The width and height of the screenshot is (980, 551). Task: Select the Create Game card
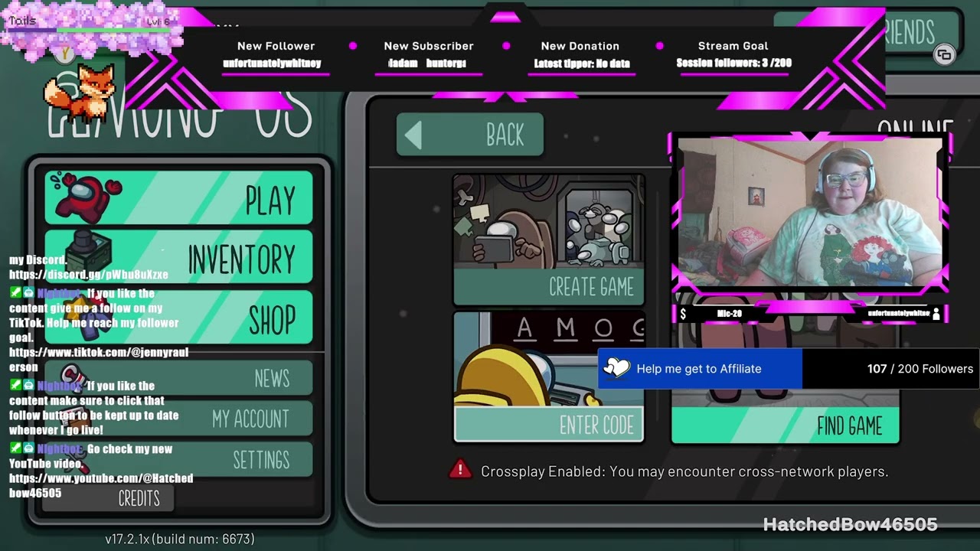pyautogui.click(x=549, y=240)
